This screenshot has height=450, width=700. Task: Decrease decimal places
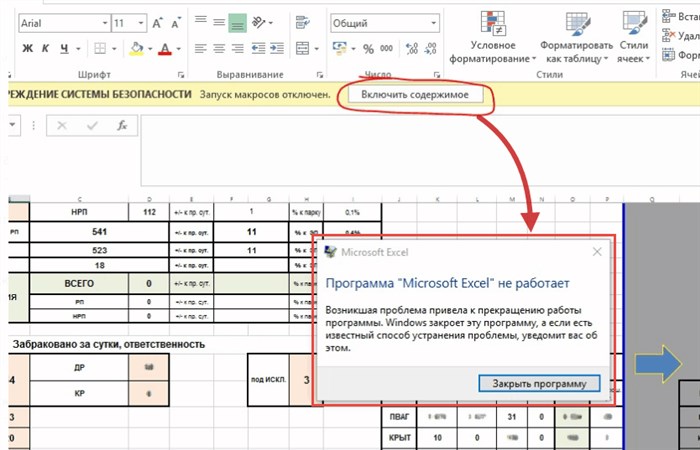tap(430, 49)
